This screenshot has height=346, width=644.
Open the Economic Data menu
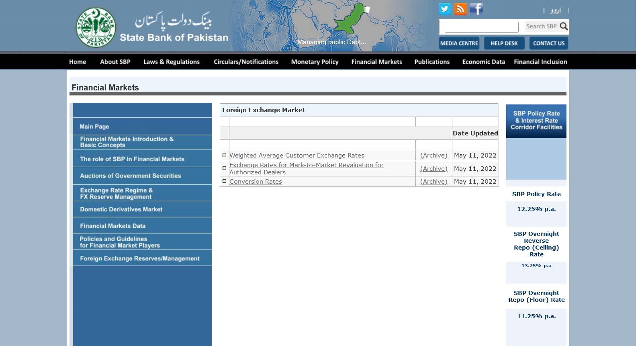(x=483, y=62)
